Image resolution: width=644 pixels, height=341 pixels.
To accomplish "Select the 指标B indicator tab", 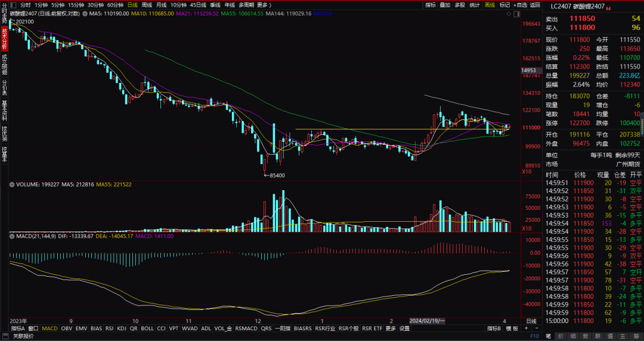I will tap(494, 328).
